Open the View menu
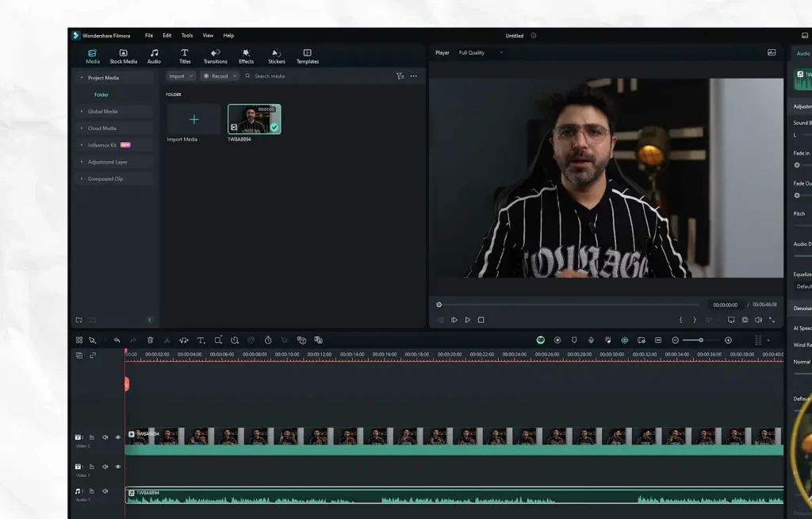 pyautogui.click(x=208, y=36)
